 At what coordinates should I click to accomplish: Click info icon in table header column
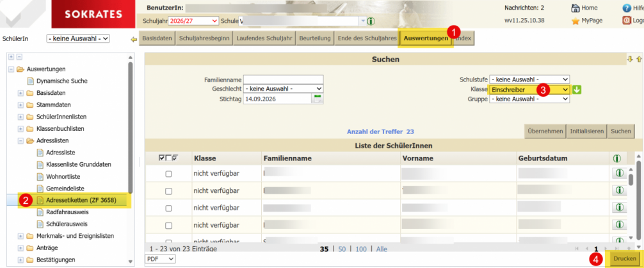click(617, 158)
